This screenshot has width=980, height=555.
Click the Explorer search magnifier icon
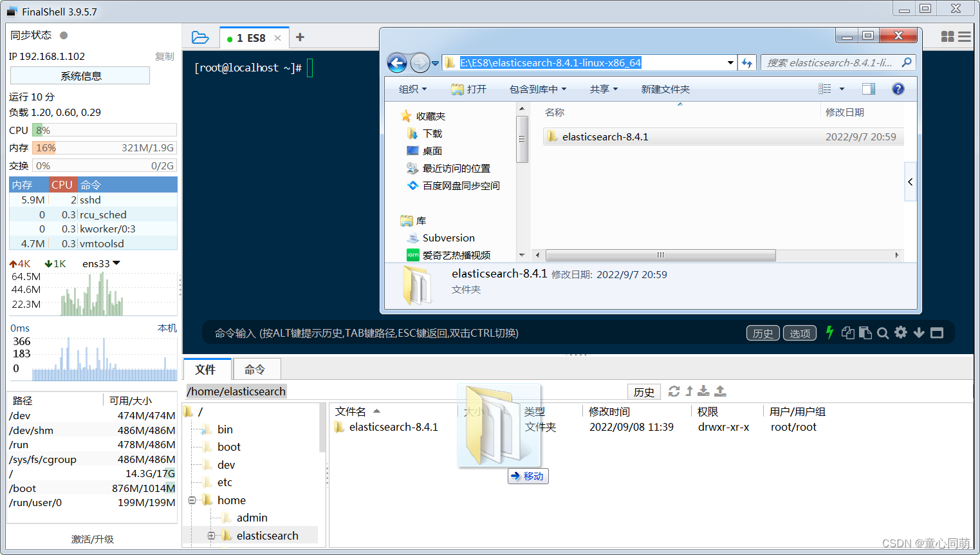pos(907,62)
